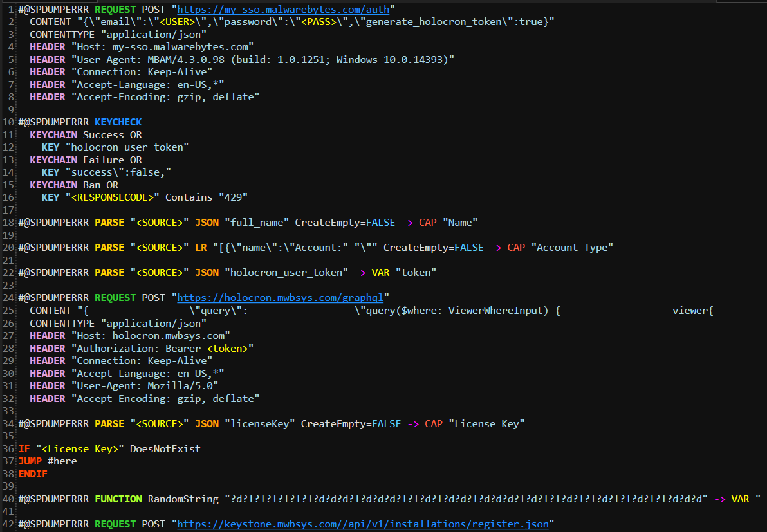Image resolution: width=767 pixels, height=532 pixels.
Task: Click the "Host: my-sso.malwarebytes.com" header value
Action: [x=162, y=47]
